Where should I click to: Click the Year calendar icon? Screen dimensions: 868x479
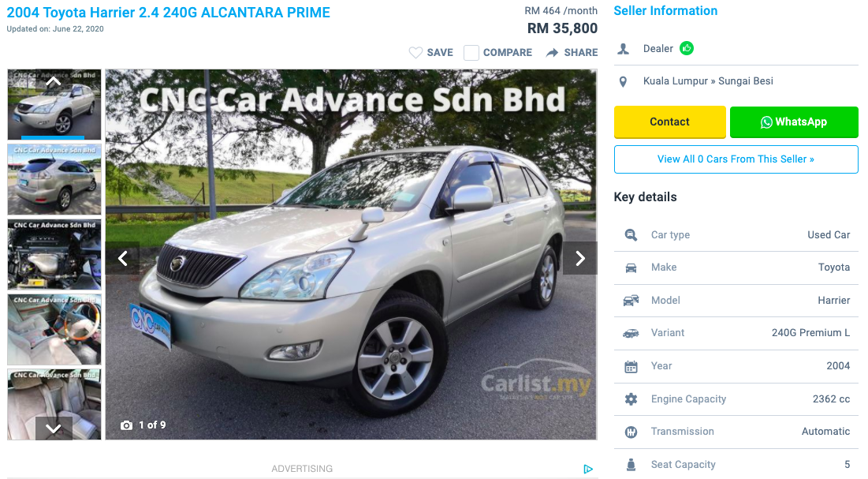(x=631, y=366)
